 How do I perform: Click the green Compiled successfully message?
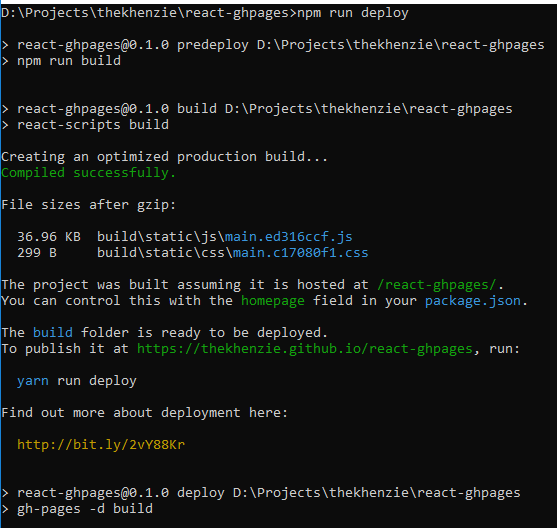(x=88, y=173)
